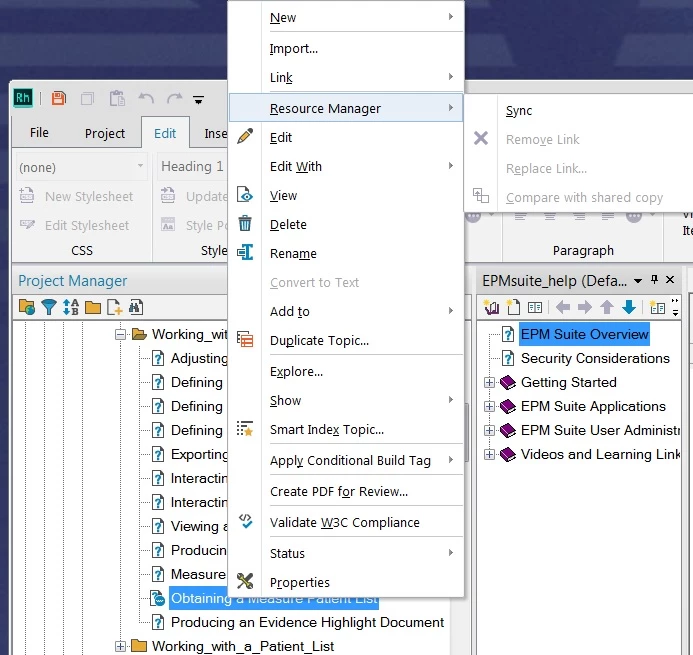Click the RoboHelp Rh application icon
The width and height of the screenshot is (693, 655).
tap(23, 97)
